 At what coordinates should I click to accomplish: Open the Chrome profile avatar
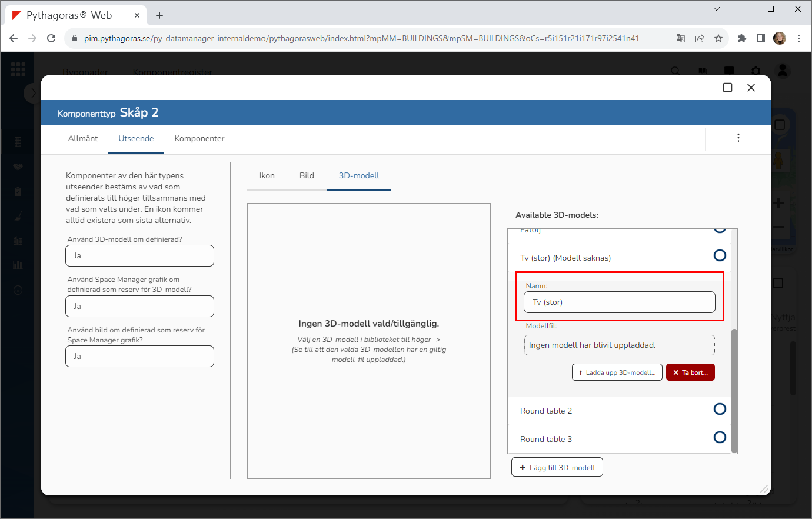pos(780,38)
